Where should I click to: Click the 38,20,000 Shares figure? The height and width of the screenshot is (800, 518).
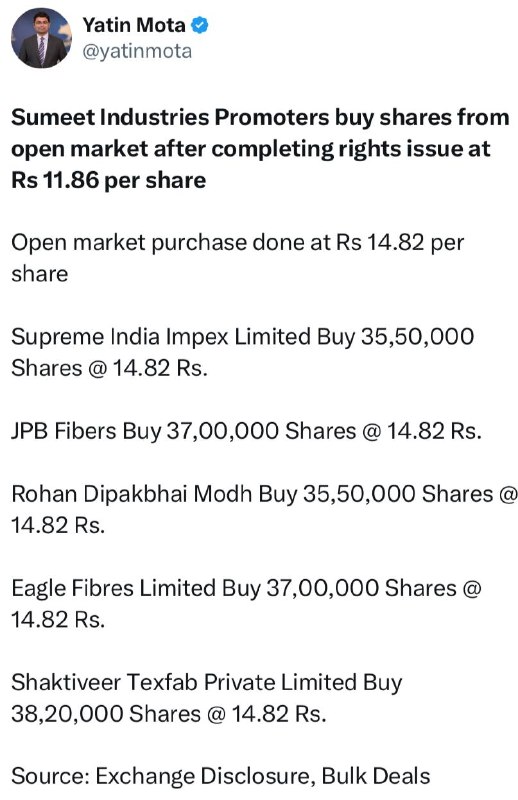pos(106,714)
